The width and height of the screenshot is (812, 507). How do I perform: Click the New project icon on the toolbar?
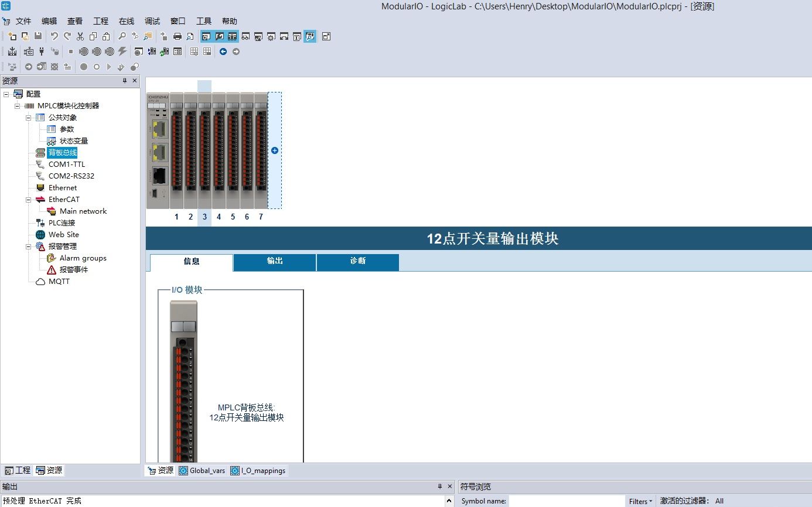click(x=12, y=36)
